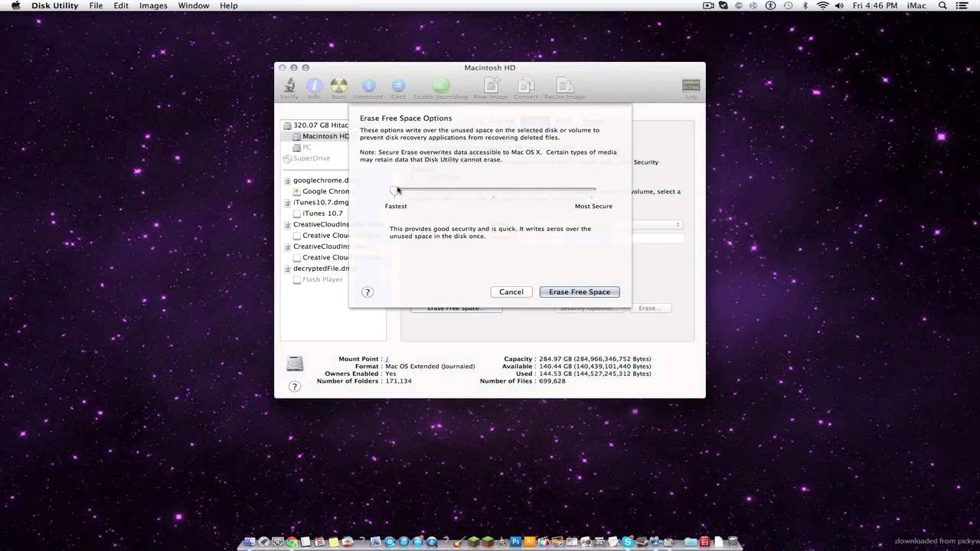Open Photoshop from the Dock
The height and width of the screenshot is (551, 980).
(x=515, y=541)
